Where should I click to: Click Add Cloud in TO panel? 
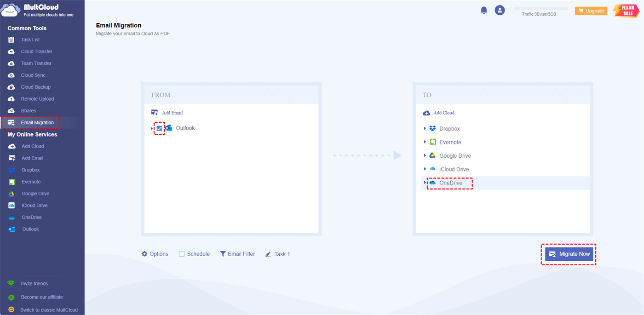pos(438,113)
